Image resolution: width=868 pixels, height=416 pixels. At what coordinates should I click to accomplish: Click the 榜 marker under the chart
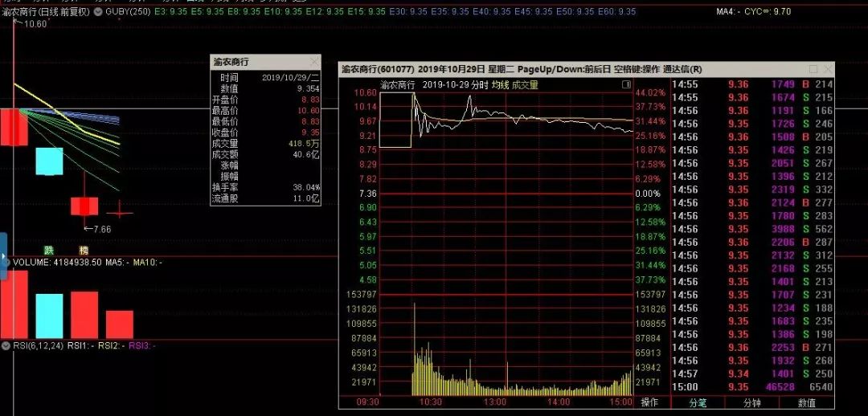84,250
